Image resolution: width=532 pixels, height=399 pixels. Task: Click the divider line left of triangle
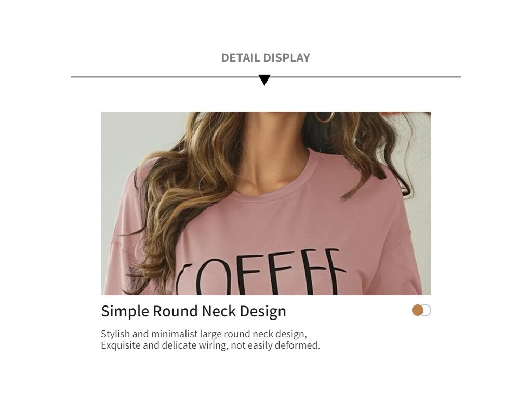tap(165, 77)
